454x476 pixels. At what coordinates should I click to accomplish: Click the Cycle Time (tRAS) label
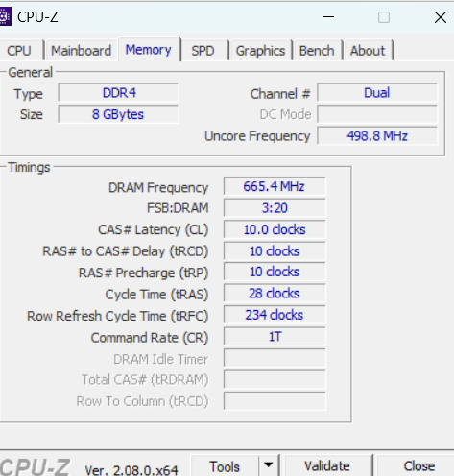[156, 295]
